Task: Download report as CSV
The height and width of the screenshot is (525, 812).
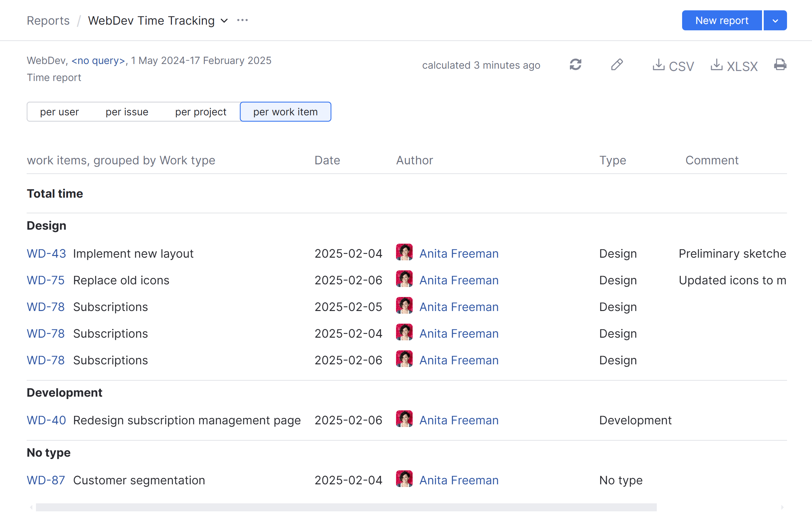Action: [673, 65]
